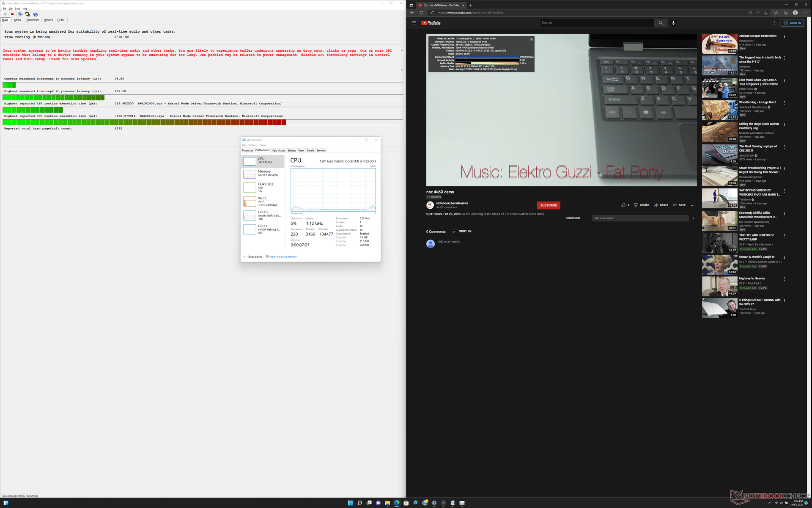812x508 pixels.
Task: Click the thumbs up Like icon
Action: coord(623,205)
